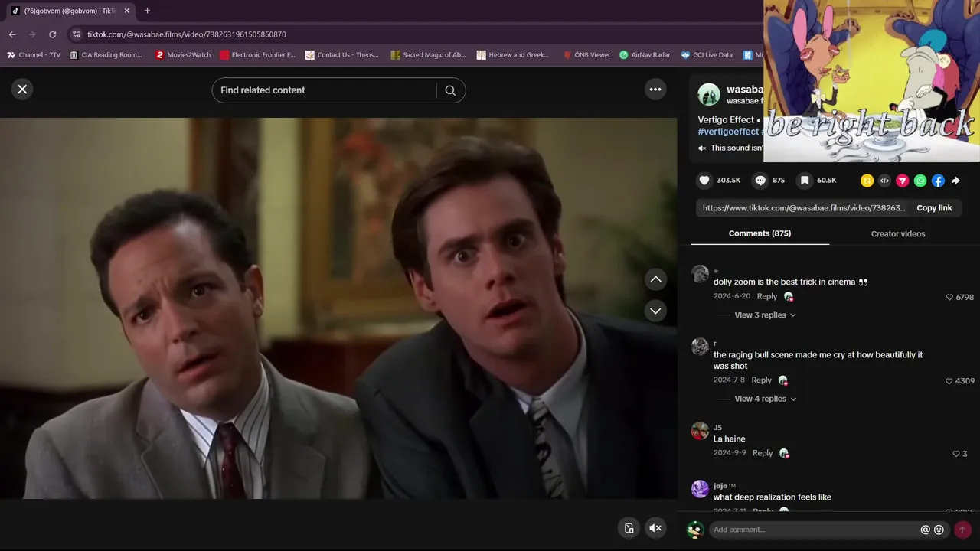Share to WhatsApp
980x551 pixels.
click(x=920, y=181)
